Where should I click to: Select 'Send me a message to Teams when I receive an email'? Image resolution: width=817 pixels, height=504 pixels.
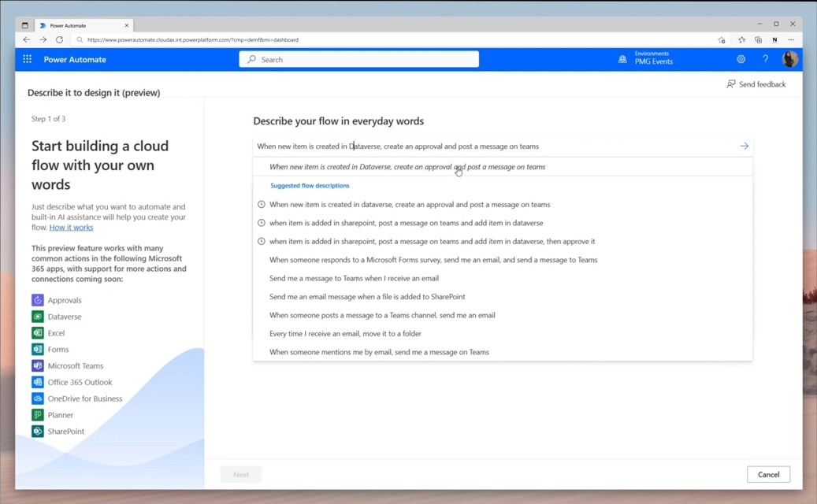coord(503,279)
